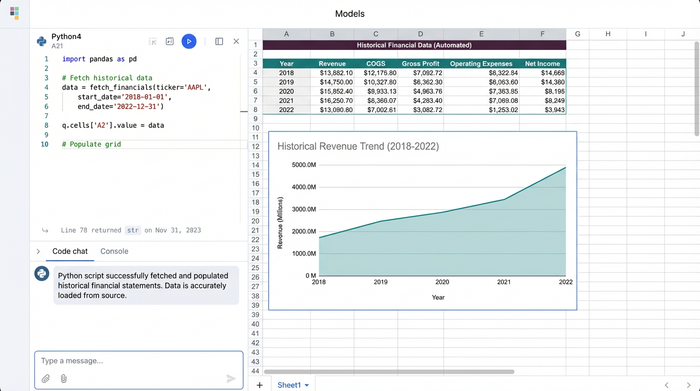Viewport: 700px width, 391px height.
Task: Select column H header
Action: pos(608,34)
